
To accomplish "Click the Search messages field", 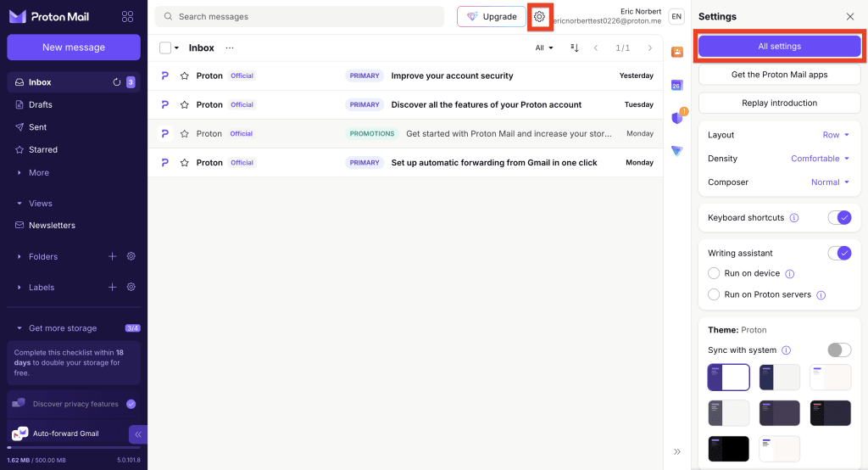I will (x=299, y=17).
